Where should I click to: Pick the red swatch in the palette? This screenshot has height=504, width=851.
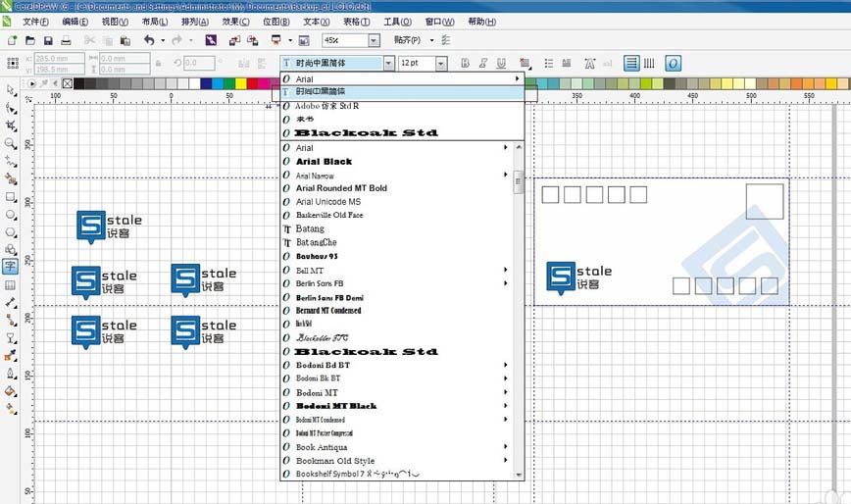(252, 83)
